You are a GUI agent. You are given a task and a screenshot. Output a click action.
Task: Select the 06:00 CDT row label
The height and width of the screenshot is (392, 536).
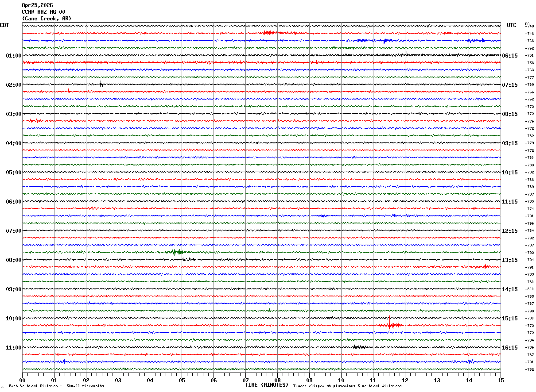14,202
